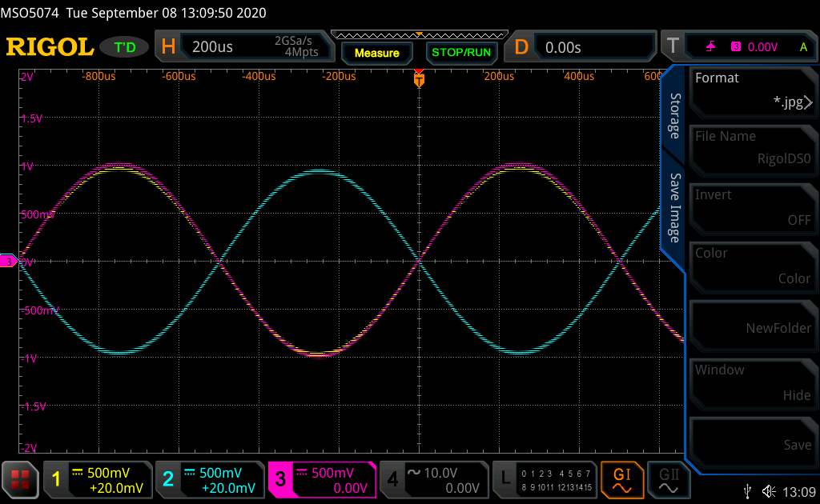Change the Invert OFF option

click(x=753, y=208)
